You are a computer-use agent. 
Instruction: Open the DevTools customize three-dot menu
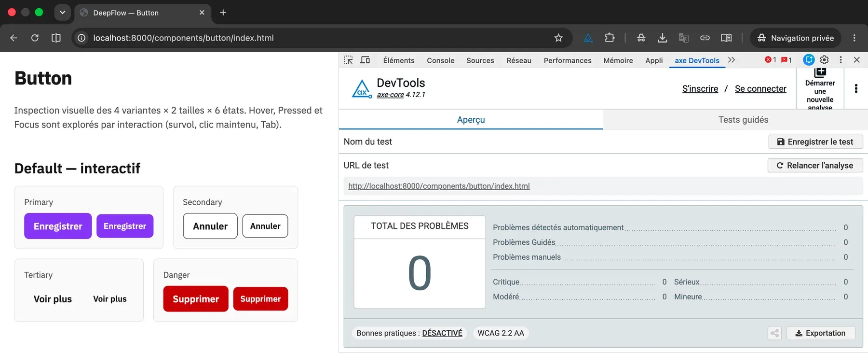tap(841, 60)
